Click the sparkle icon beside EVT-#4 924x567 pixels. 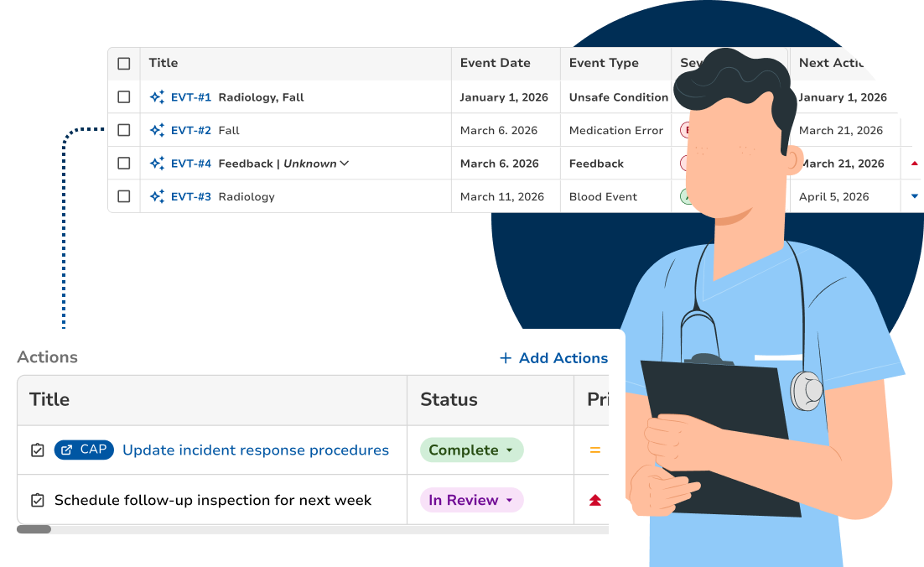(157, 164)
